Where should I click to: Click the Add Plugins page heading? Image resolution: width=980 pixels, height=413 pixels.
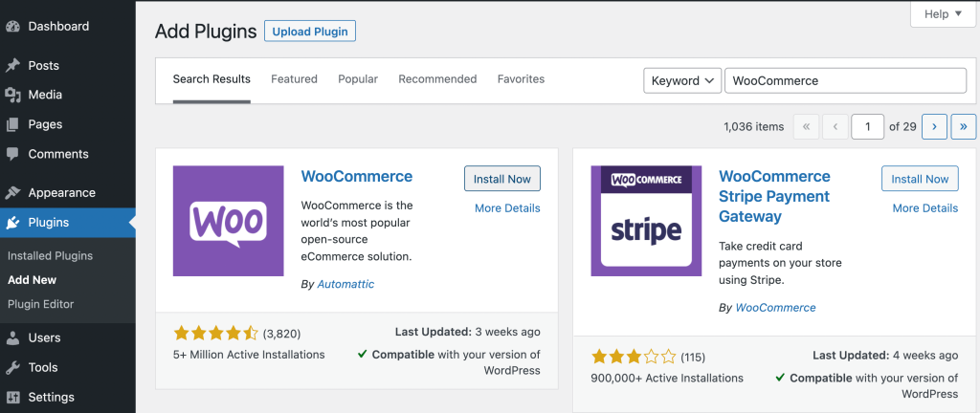[x=206, y=32]
